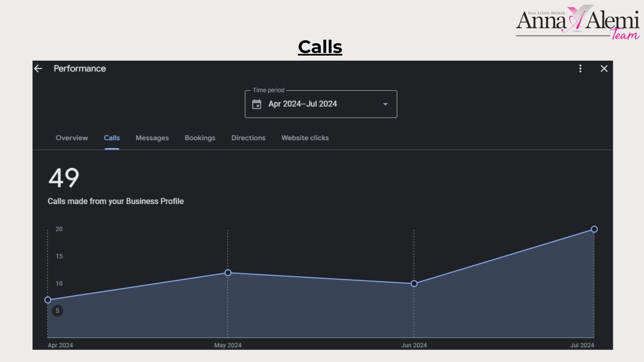
Task: Click the Jul 2024 peak data point
Action: click(x=594, y=230)
